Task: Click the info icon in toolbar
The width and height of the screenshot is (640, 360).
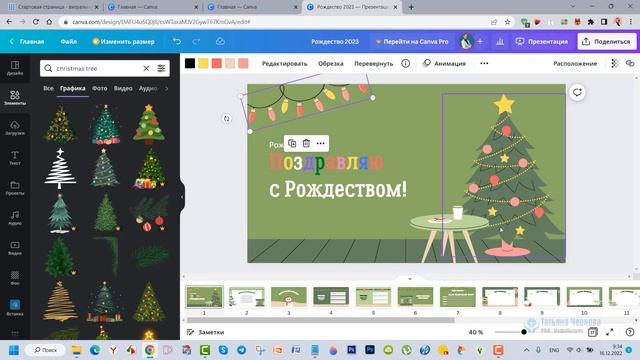Action: pos(405,63)
